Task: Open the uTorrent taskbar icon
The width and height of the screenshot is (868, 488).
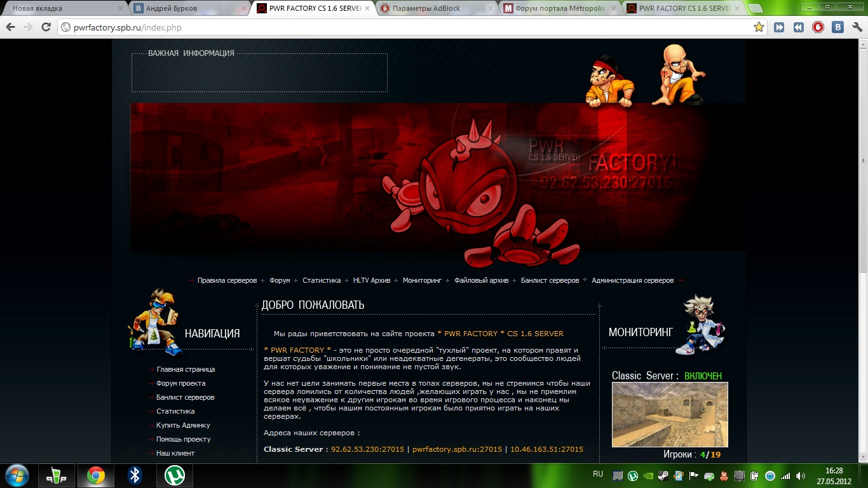Action: (174, 475)
